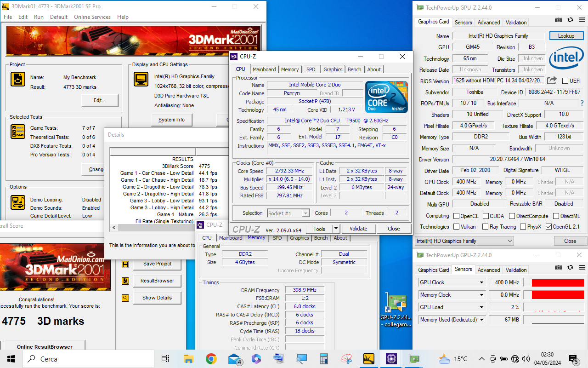Switch to CPU-Z via its taskbar icon
588x368 pixels.
click(x=391, y=359)
